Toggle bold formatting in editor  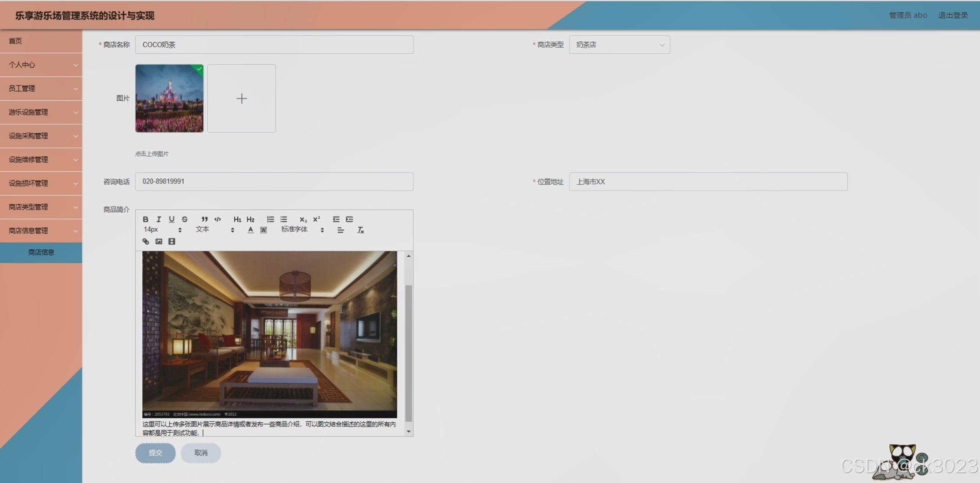pyautogui.click(x=146, y=219)
